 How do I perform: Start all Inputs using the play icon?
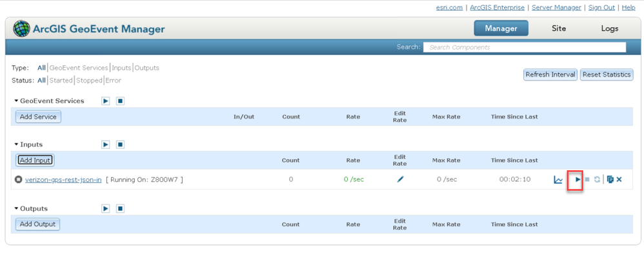click(x=106, y=144)
